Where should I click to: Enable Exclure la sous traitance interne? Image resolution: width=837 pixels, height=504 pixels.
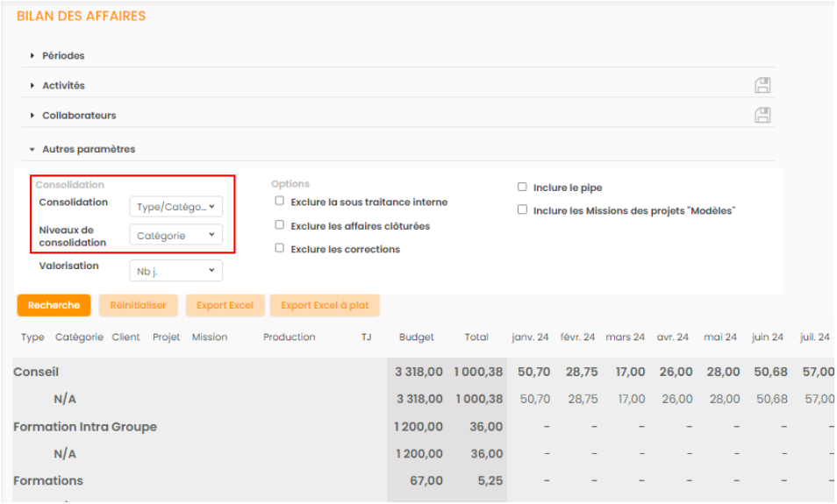coord(279,202)
